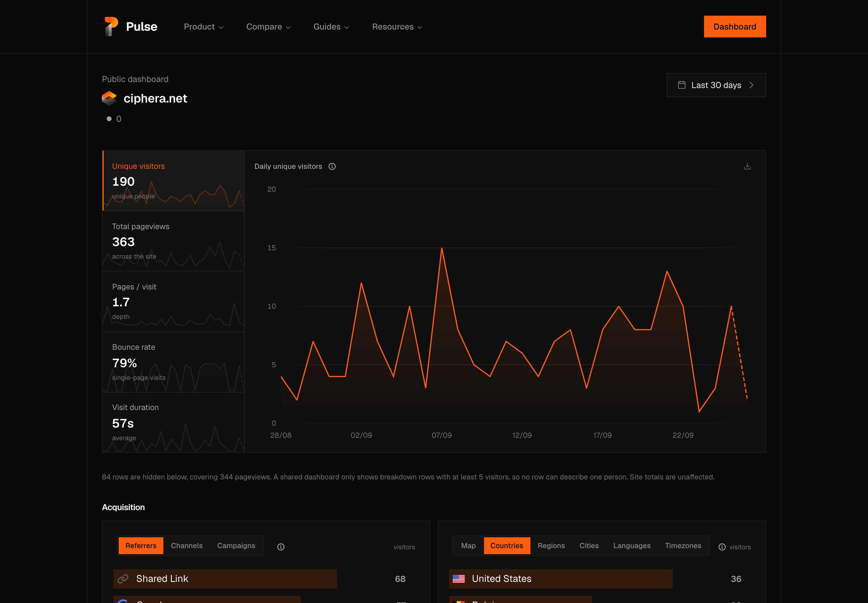Expand the Guides navigation menu

click(x=331, y=27)
